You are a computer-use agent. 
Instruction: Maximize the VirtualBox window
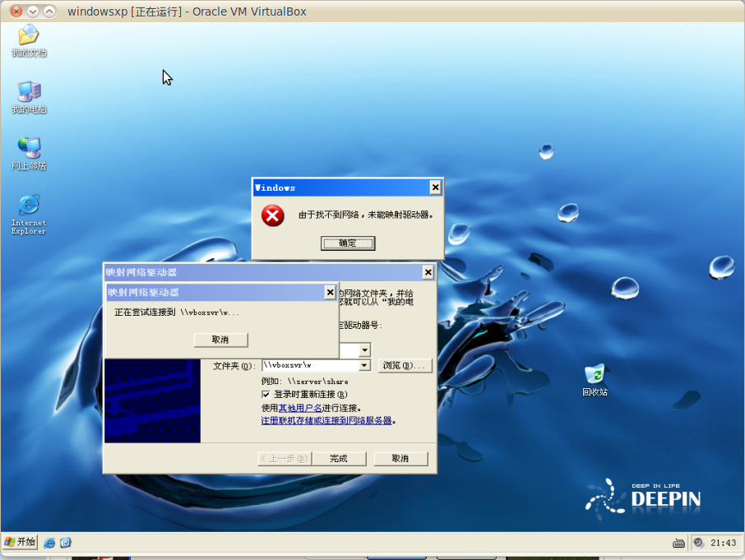click(49, 11)
